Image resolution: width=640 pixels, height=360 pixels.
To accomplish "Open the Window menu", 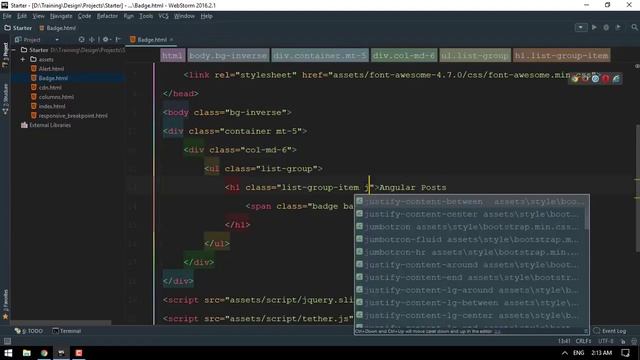I will point(184,16).
